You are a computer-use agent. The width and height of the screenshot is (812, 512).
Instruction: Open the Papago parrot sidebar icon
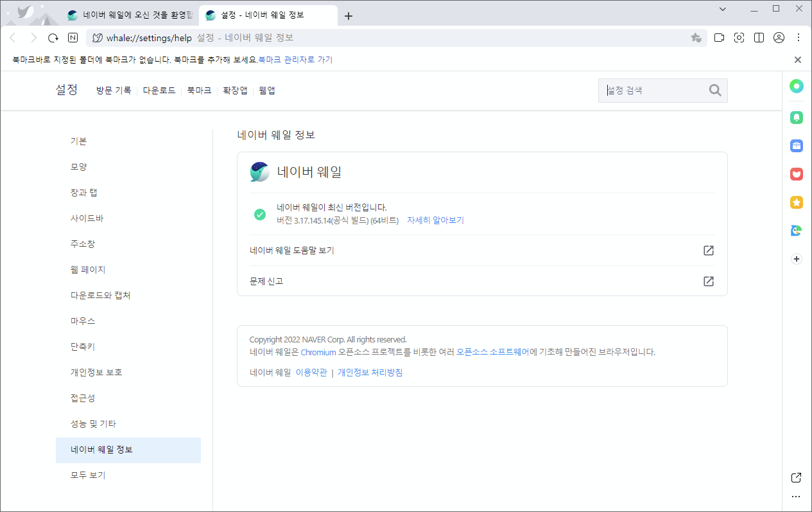[x=797, y=231]
